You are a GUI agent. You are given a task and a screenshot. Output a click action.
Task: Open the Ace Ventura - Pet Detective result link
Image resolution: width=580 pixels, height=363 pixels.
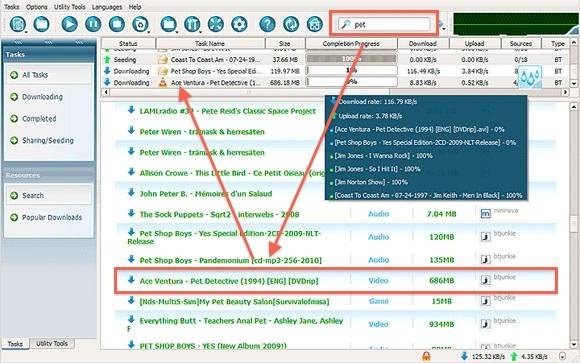tap(229, 281)
